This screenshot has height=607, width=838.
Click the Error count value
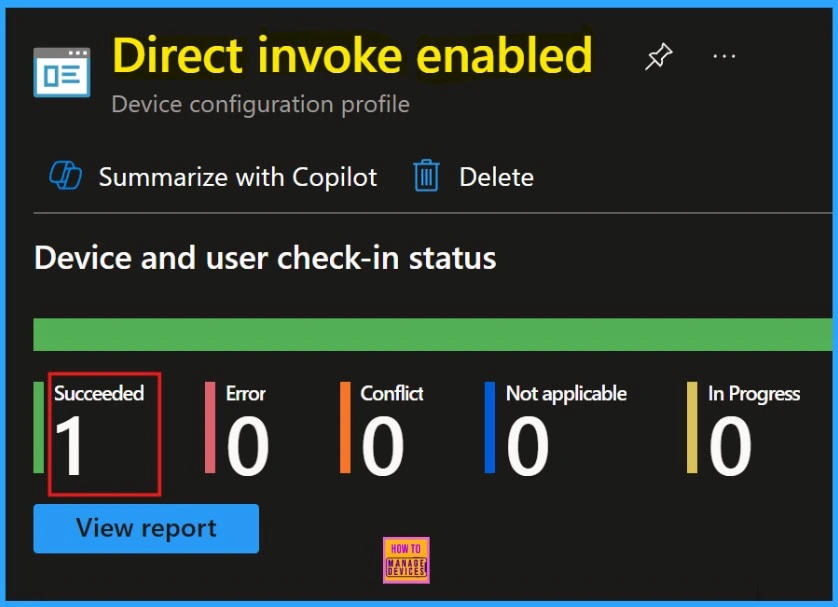pyautogui.click(x=247, y=446)
